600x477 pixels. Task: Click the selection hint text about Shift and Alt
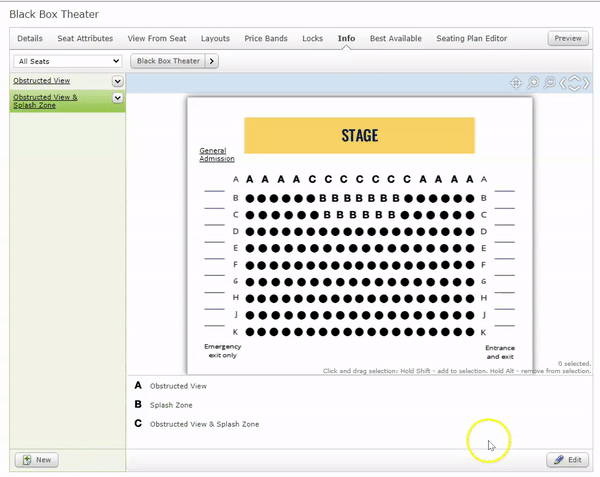(457, 371)
